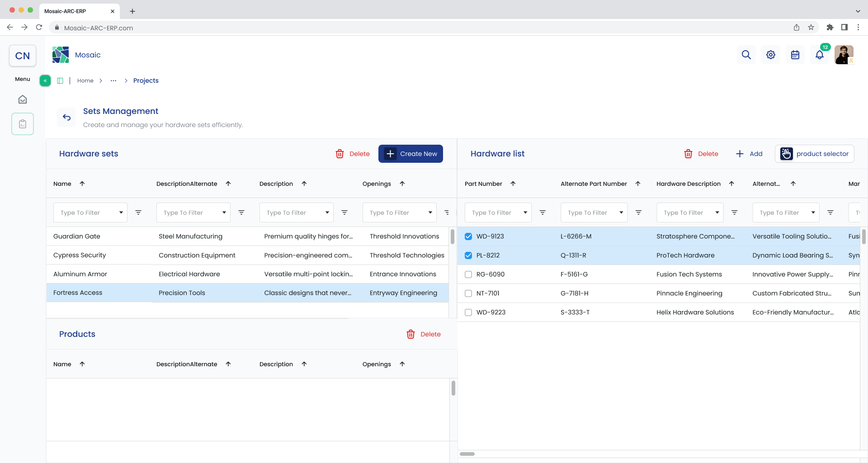Open filter options icon for Name column
This screenshot has width=868, height=463.
click(138, 213)
